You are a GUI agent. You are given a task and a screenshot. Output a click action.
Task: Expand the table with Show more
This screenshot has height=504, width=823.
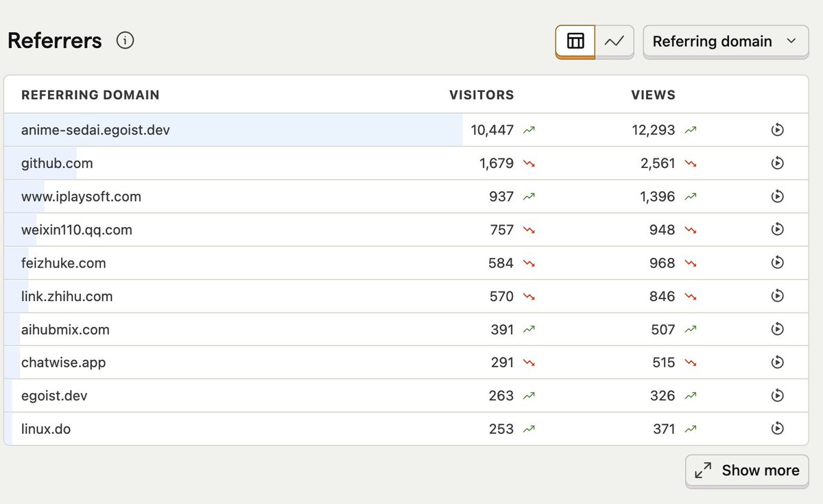[x=747, y=470]
